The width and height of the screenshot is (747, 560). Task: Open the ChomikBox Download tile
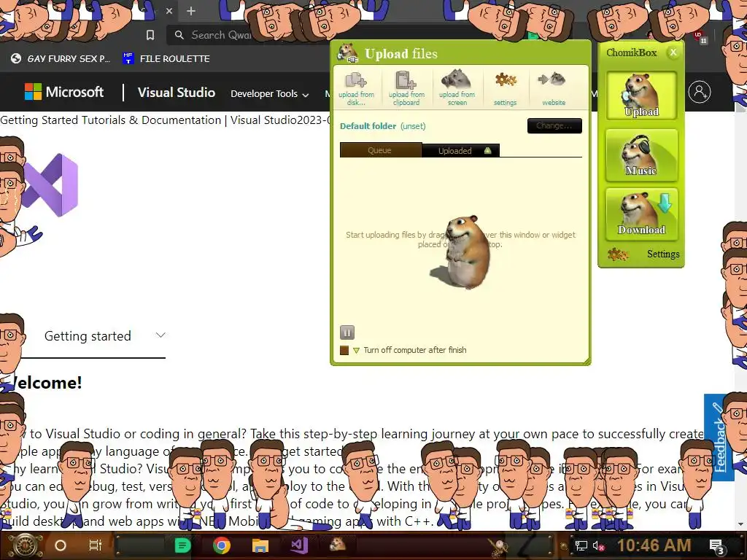(x=642, y=214)
